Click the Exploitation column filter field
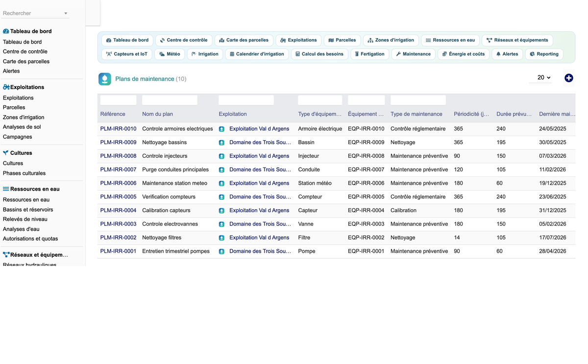 point(246,100)
